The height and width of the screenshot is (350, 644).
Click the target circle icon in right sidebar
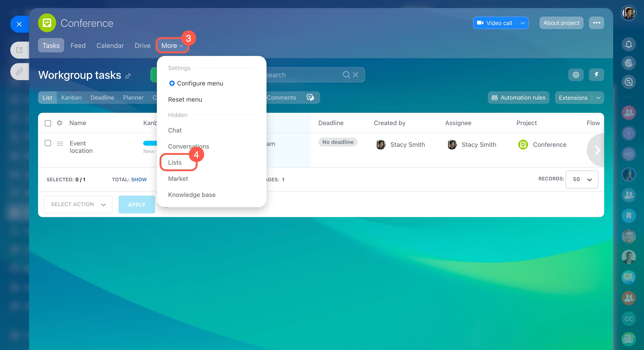pyautogui.click(x=629, y=63)
